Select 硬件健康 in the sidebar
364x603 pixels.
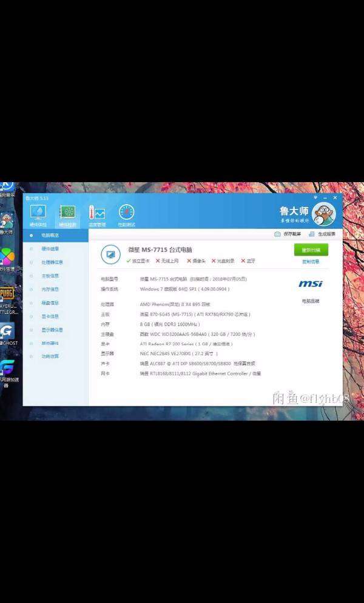click(x=55, y=249)
